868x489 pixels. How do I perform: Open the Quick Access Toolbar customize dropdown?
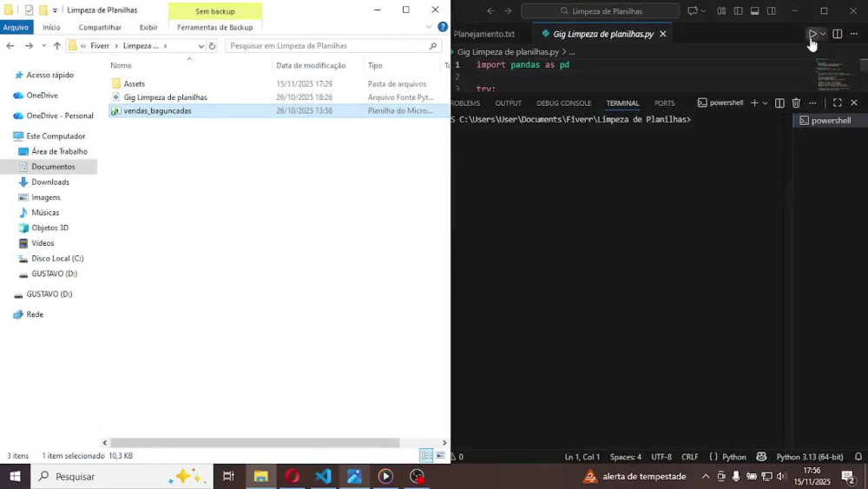(x=54, y=10)
